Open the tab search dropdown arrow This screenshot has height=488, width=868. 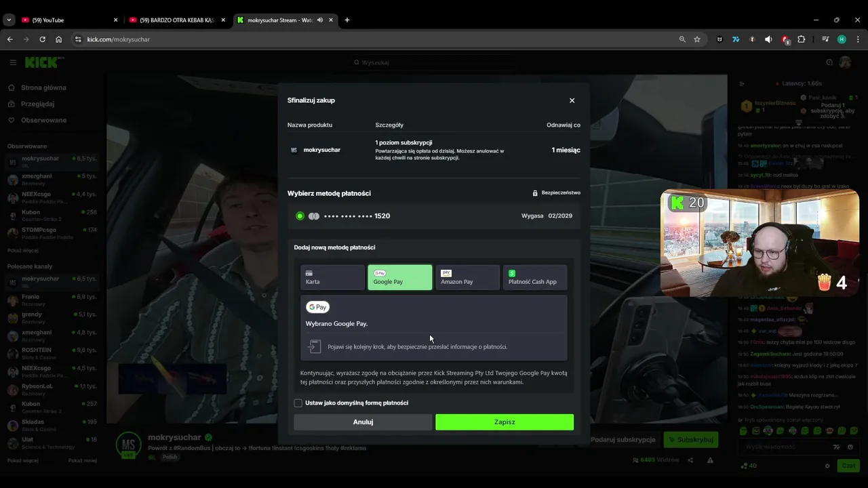click(x=9, y=20)
